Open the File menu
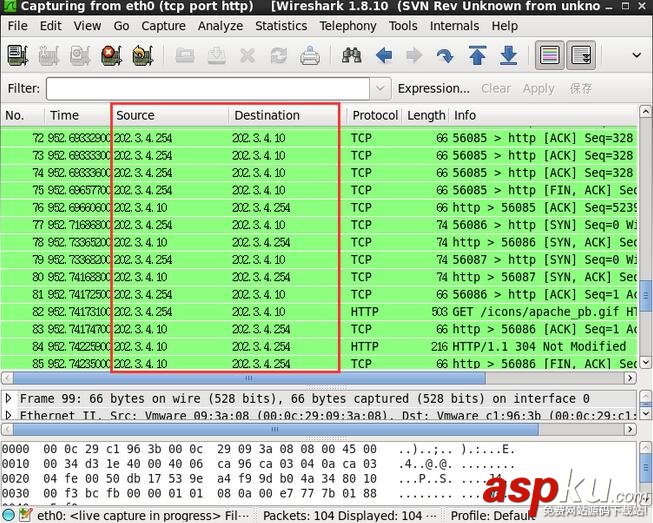The height and width of the screenshot is (523, 653). (x=17, y=26)
